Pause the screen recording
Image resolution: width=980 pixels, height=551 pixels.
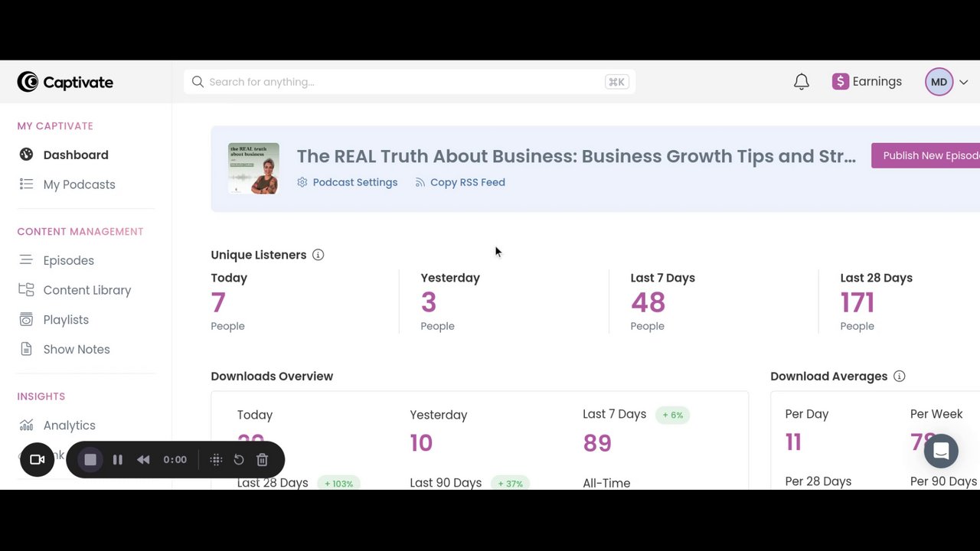pyautogui.click(x=118, y=460)
